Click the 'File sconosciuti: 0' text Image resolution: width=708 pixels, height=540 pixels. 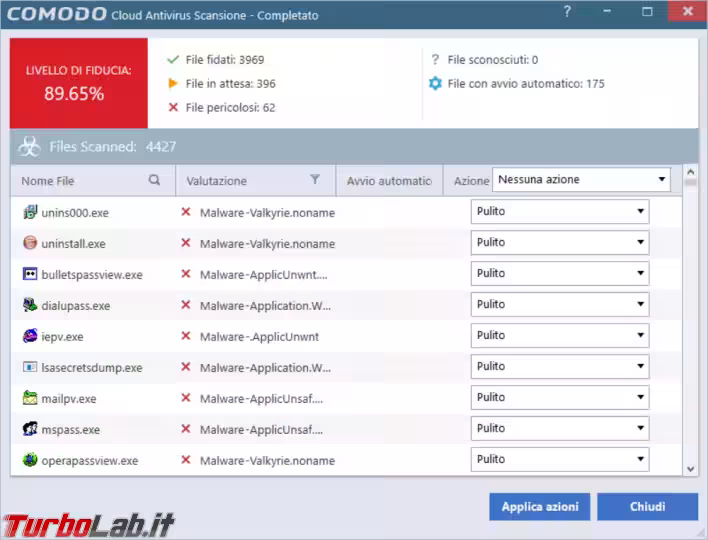tap(493, 60)
